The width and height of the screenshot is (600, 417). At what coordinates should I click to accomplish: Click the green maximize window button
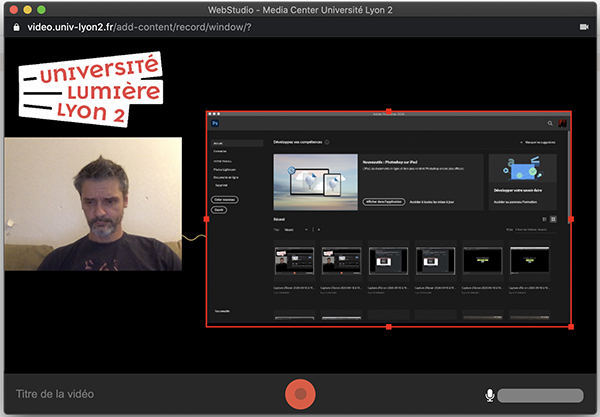[41, 10]
